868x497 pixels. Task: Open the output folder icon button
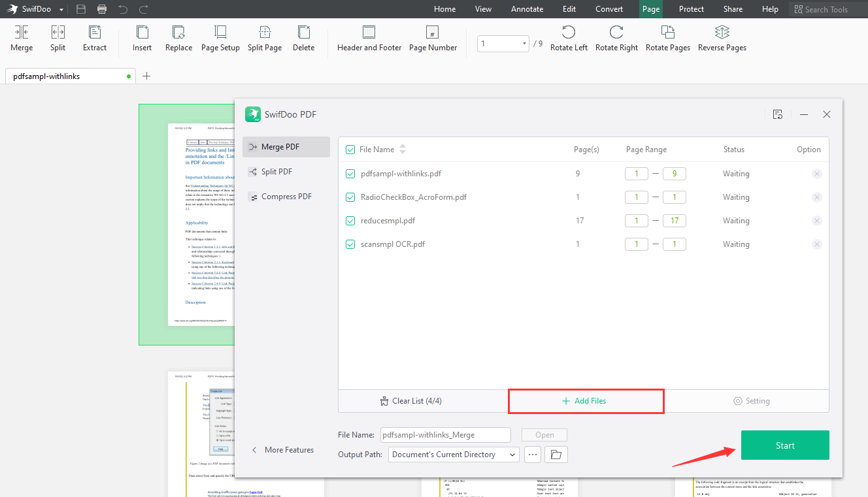tap(556, 454)
